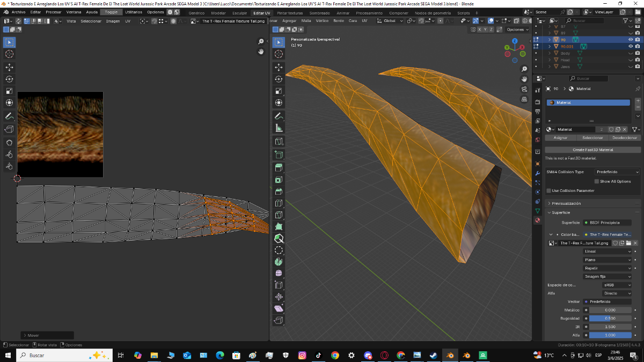Select the Shear tool in 3D viewport
The width and height of the screenshot is (644, 362).
coord(279,309)
